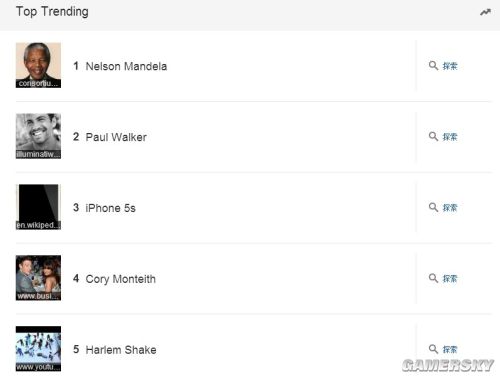This screenshot has width=500, height=377.
Task: Click explore link text in iPhone 5s row
Action: click(x=450, y=208)
